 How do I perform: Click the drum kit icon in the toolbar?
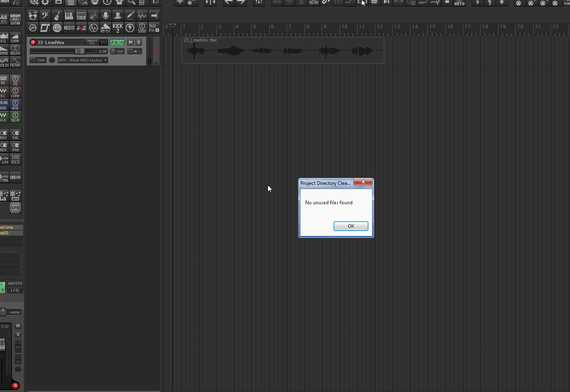33,16
